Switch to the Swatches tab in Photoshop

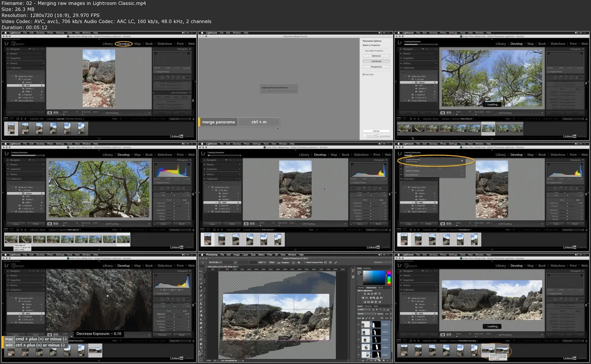[x=367, y=268]
